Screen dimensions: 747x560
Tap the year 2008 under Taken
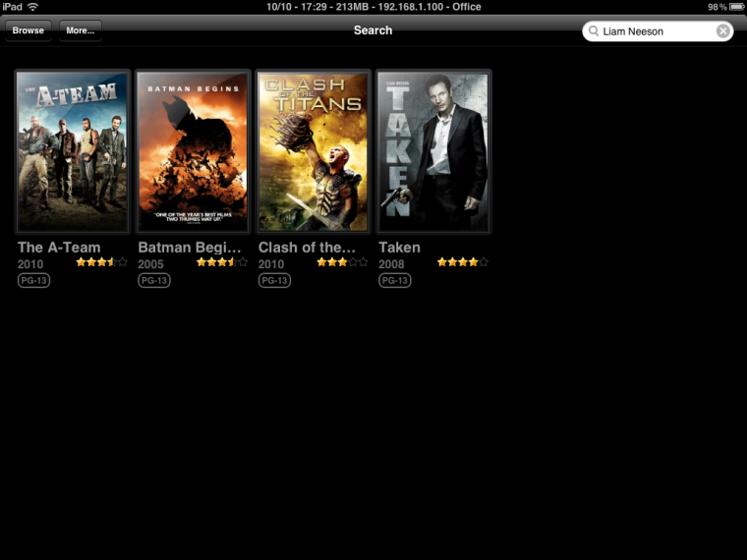(391, 264)
